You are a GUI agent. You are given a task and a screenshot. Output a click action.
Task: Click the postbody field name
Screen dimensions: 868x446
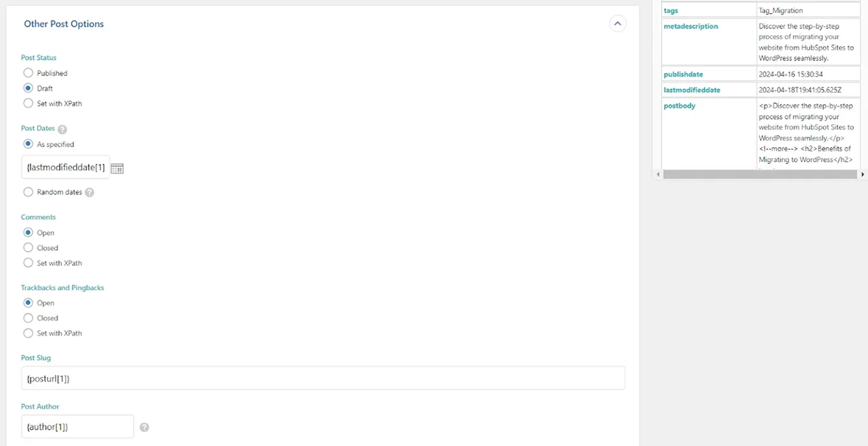coord(679,106)
